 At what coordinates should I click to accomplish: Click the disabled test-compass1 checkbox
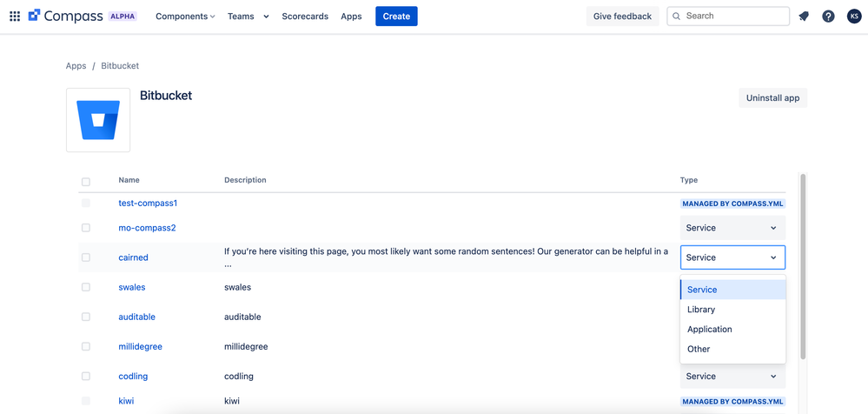pos(86,203)
